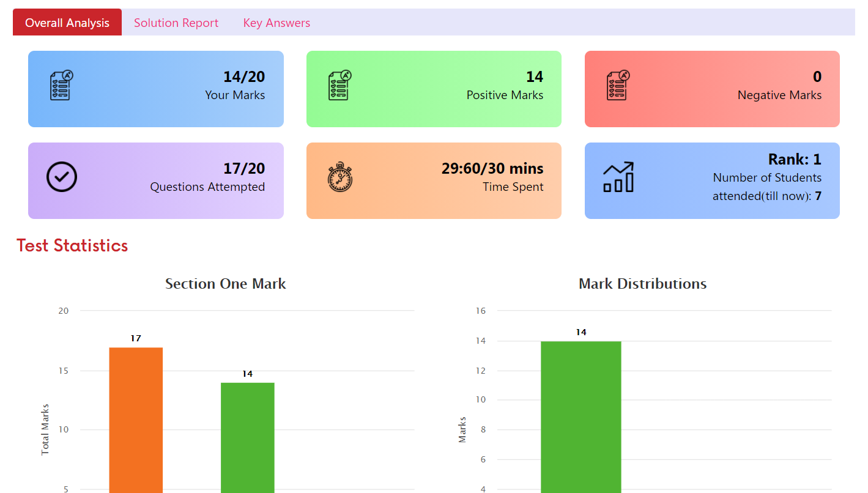The width and height of the screenshot is (868, 493).
Task: Switch to the Overall Analysis tab
Action: pyautogui.click(x=67, y=23)
